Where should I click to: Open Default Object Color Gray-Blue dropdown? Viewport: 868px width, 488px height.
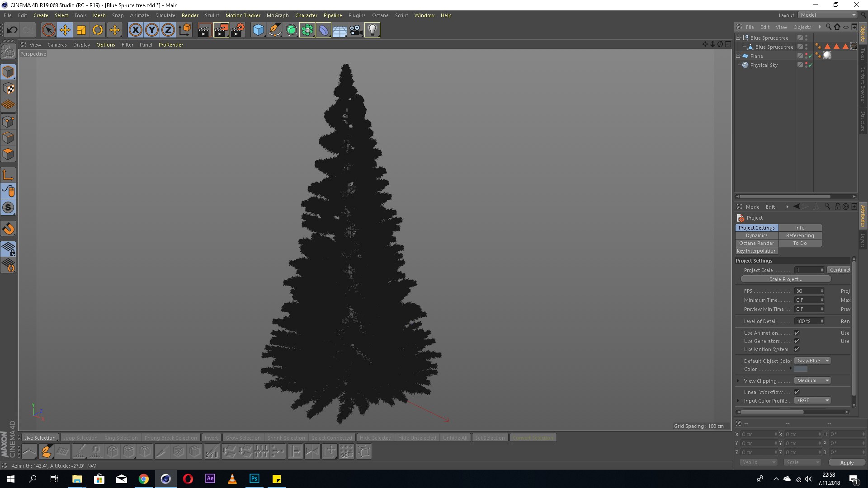[x=812, y=361]
